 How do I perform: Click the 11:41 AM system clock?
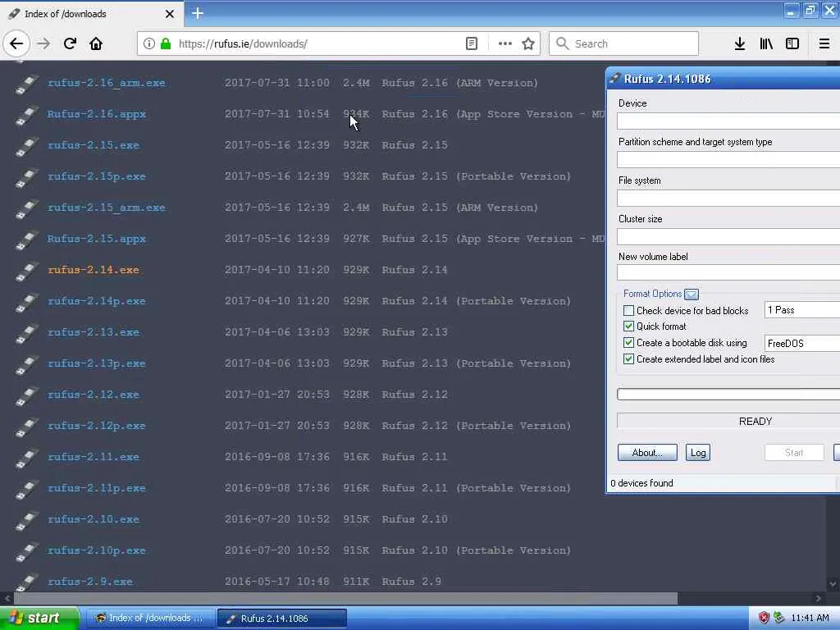click(x=810, y=618)
